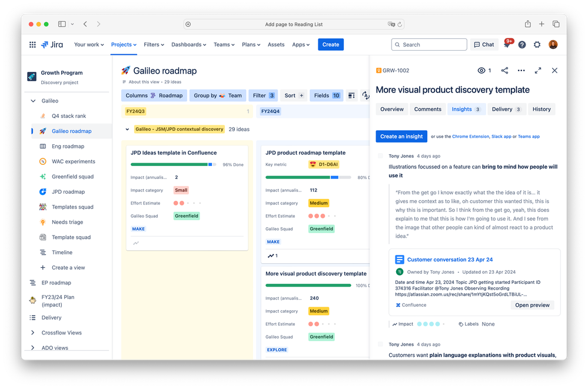Open the Filters dropdown menu
The width and height of the screenshot is (588, 388).
154,45
